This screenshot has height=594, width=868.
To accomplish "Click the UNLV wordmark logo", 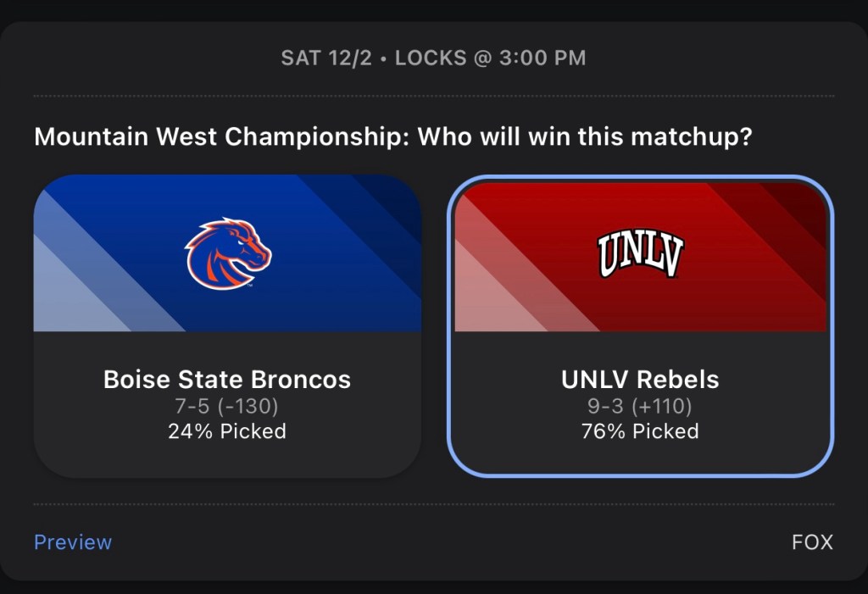I will coord(640,254).
